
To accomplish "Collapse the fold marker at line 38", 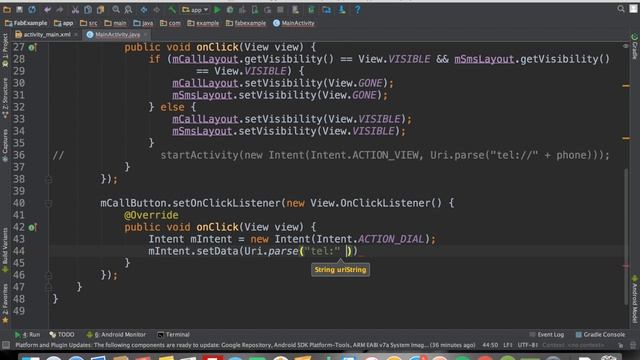I will [48, 179].
